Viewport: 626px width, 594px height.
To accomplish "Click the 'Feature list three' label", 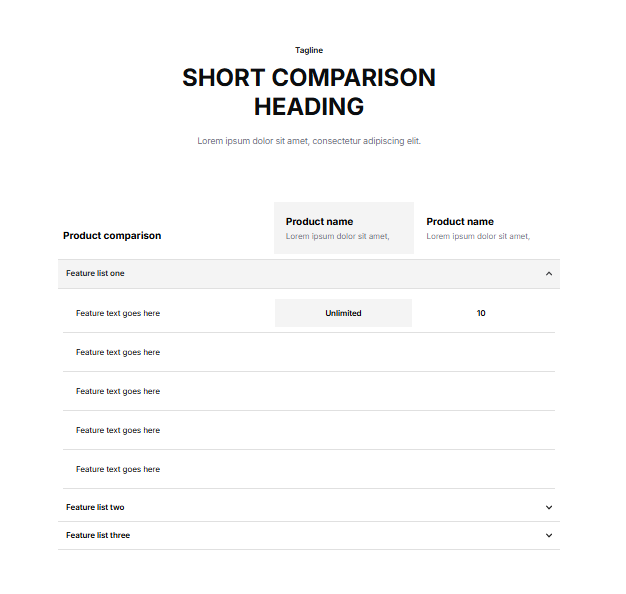I will (98, 535).
